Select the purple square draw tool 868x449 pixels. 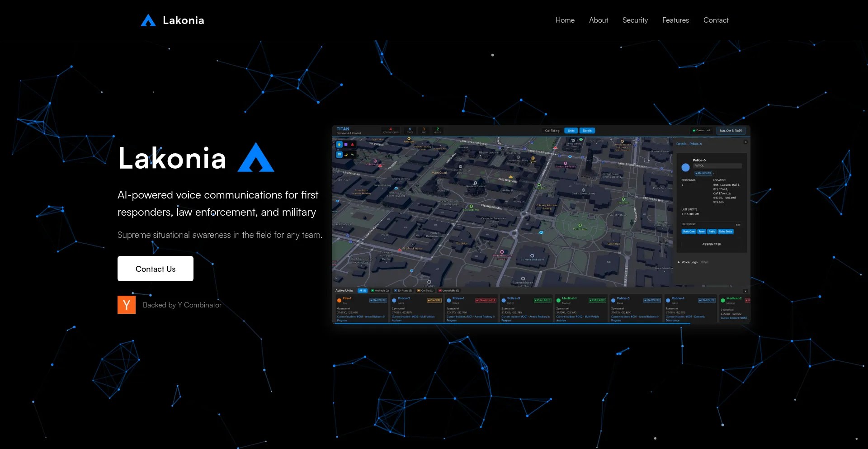(346, 145)
